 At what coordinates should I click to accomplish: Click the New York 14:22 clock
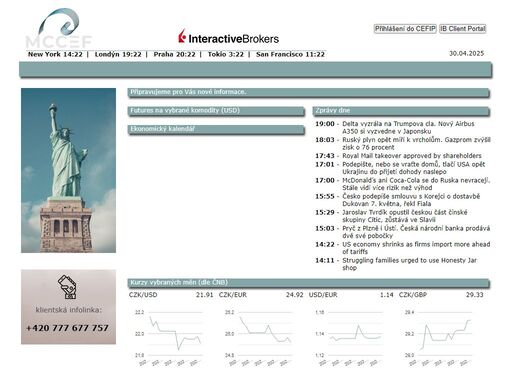coord(55,54)
